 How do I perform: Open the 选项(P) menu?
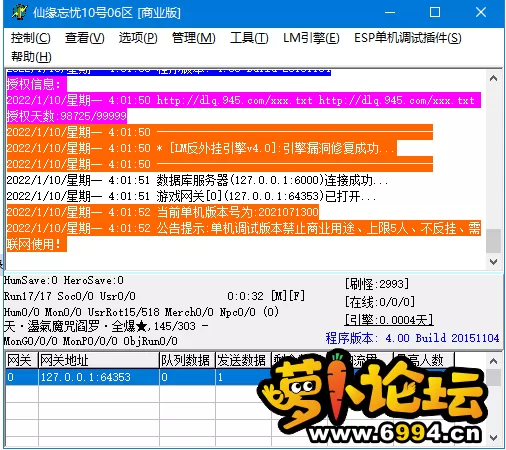(x=138, y=38)
